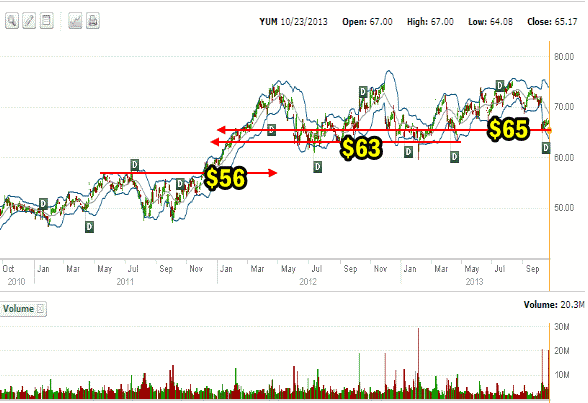Click dividend marker D near October 2011

[x=180, y=184]
